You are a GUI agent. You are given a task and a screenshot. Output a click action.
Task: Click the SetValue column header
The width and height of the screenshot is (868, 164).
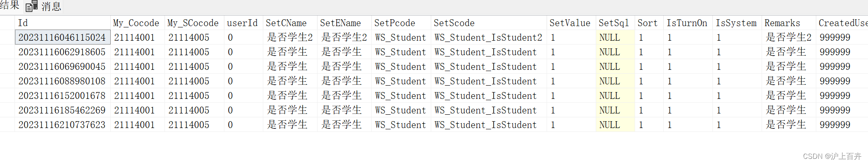tap(571, 23)
